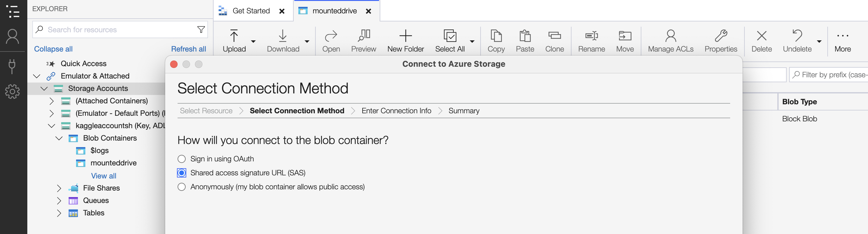Click the Collapse all link
This screenshot has width=868, height=234.
[53, 49]
